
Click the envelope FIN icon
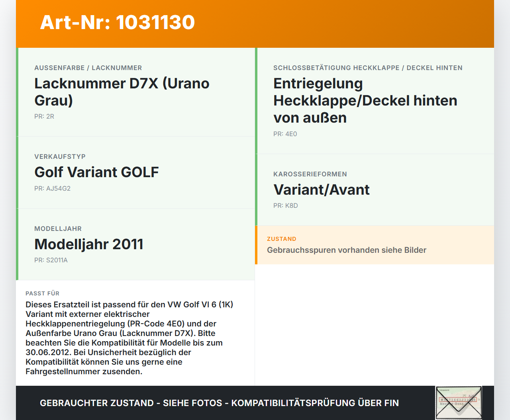pos(459,403)
